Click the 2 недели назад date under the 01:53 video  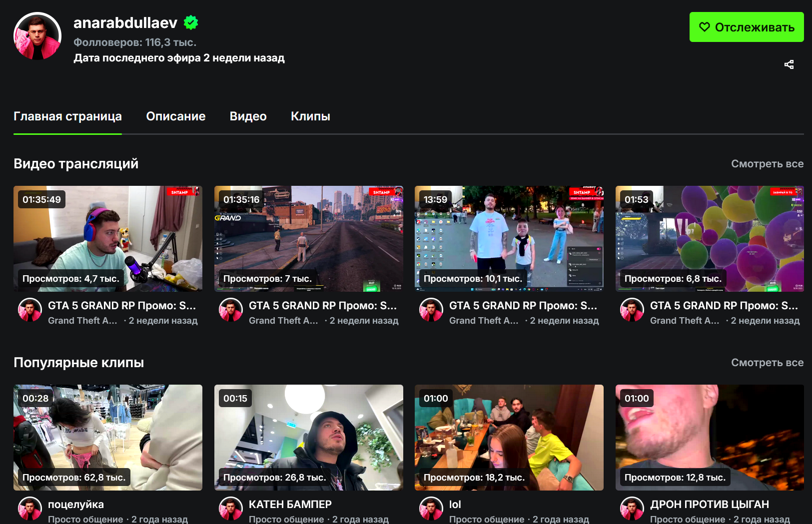click(x=766, y=321)
